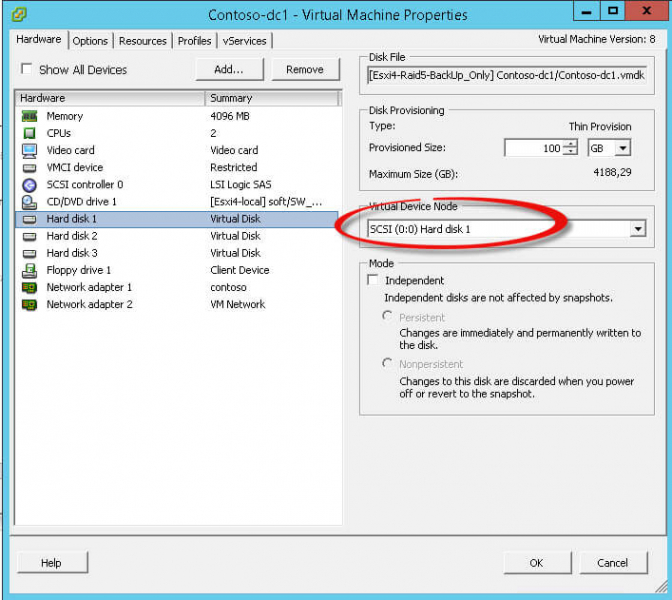Viewport: 672px width, 600px height.
Task: Open the Virtual Device Node dropdown
Action: coord(638,229)
